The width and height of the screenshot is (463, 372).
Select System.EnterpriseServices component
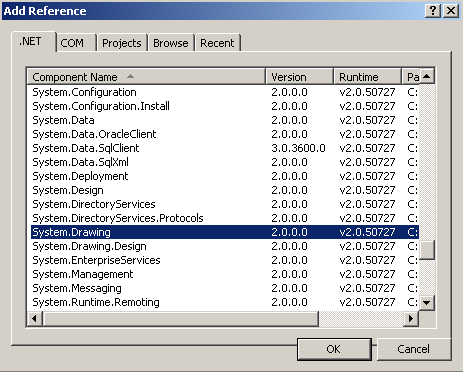pos(225,260)
